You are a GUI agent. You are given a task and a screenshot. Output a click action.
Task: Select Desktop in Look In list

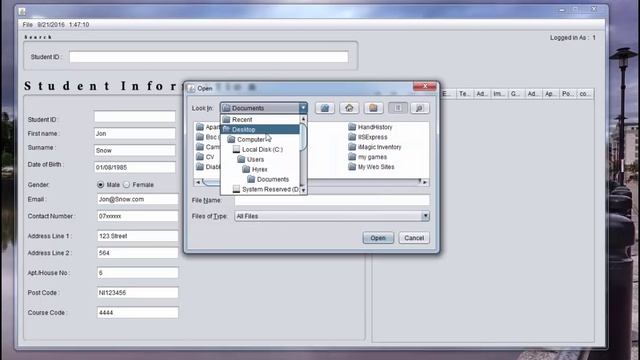point(260,129)
